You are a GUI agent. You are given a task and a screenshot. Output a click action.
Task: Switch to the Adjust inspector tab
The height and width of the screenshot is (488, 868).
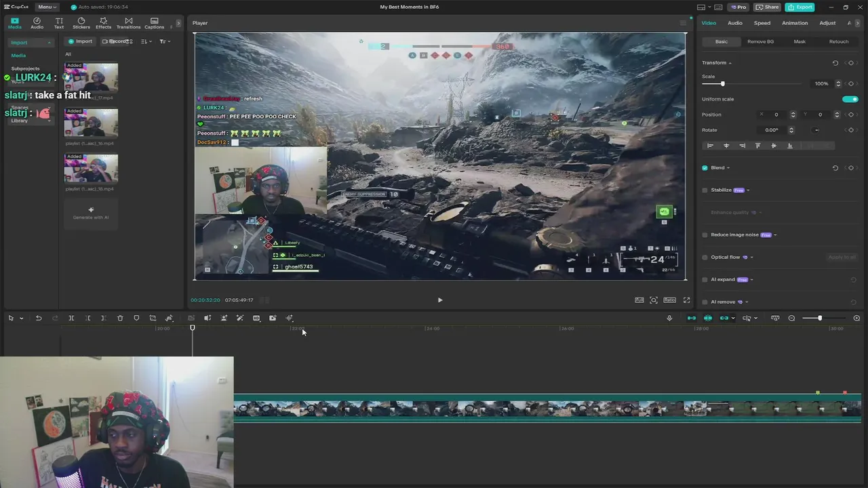click(827, 23)
